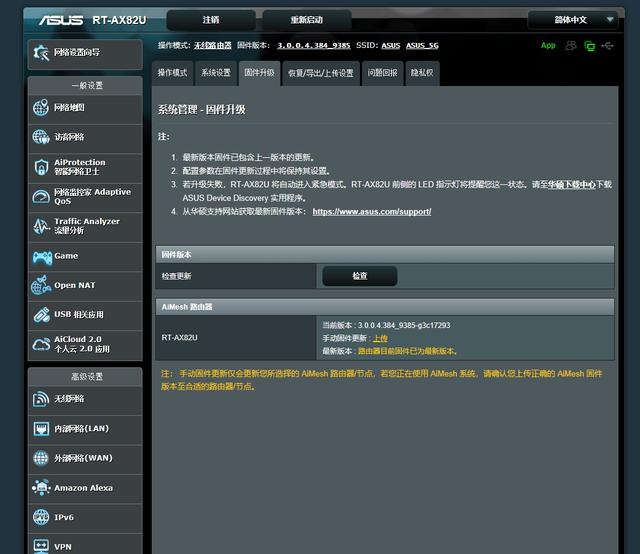Switch to the System Settings tab
Viewport: 640px width, 554px height.
click(x=216, y=73)
